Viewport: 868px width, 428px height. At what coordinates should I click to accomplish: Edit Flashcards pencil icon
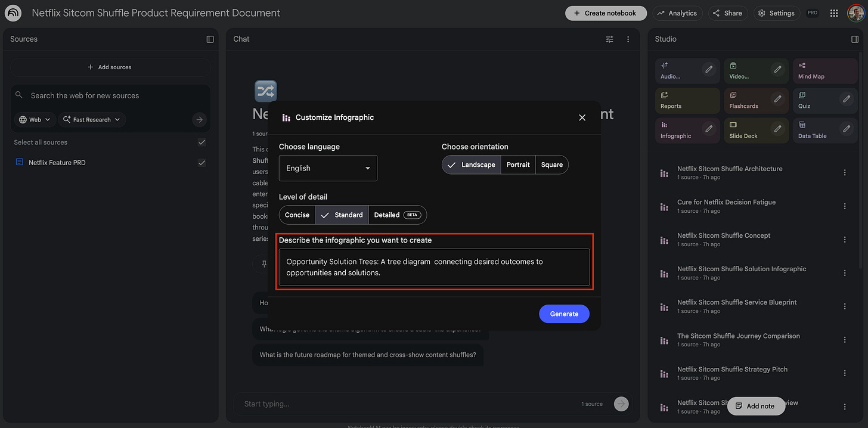pyautogui.click(x=778, y=99)
